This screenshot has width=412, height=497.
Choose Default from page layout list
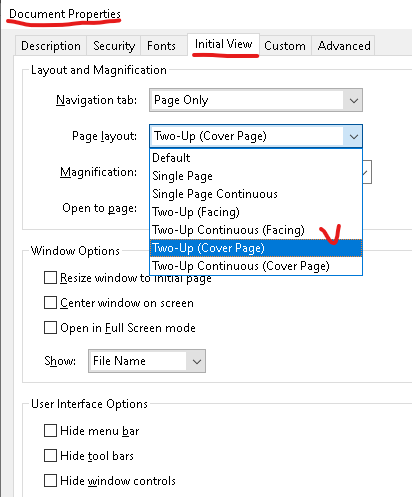tap(256, 158)
